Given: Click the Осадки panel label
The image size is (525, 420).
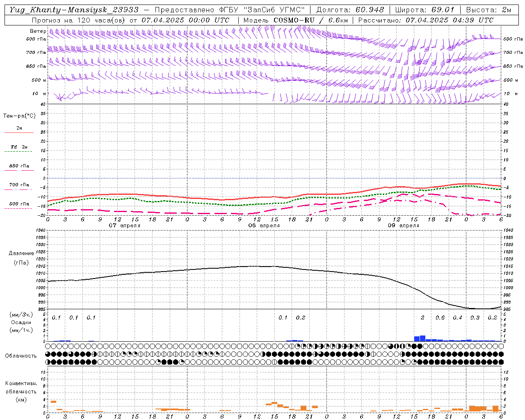Looking at the screenshot, I should (21, 322).
